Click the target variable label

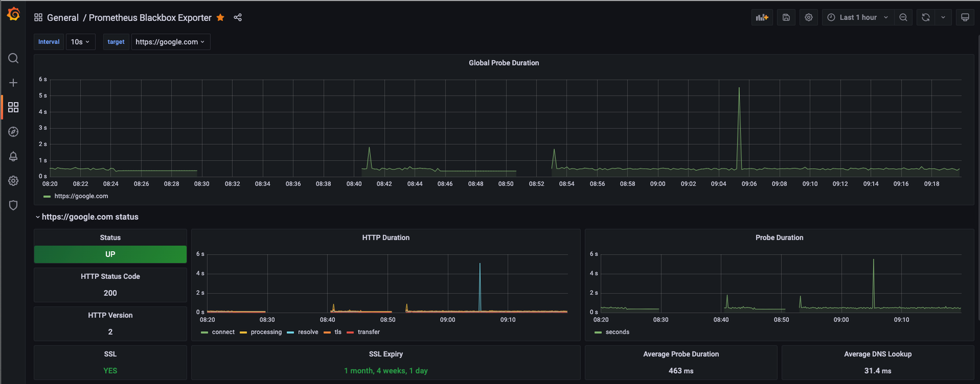(x=116, y=42)
